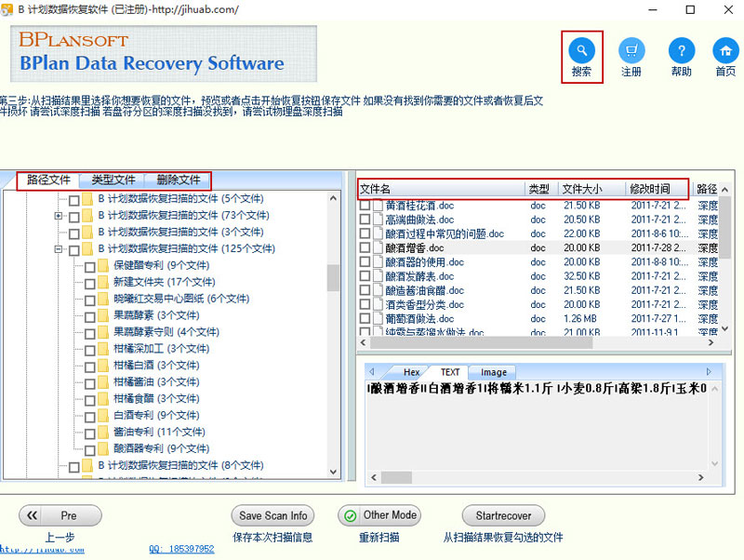Click folder icon of 新建文件夹
The width and height of the screenshot is (744, 560).
pos(104,282)
